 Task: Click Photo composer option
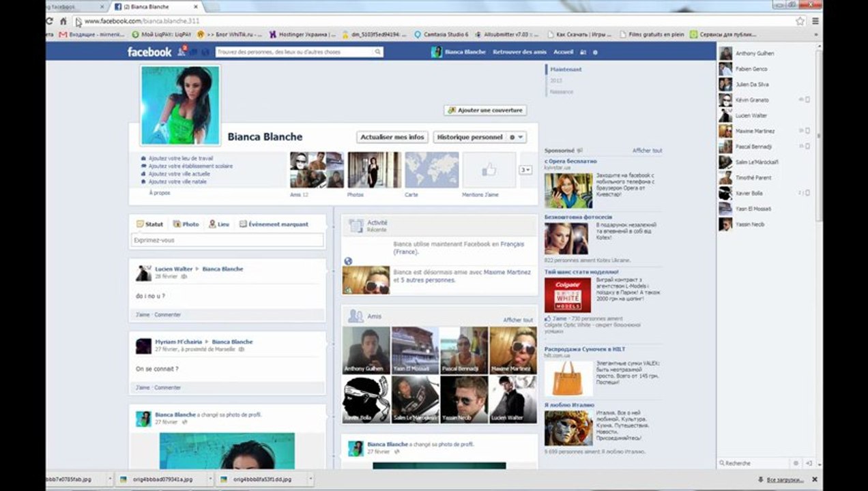[186, 224]
